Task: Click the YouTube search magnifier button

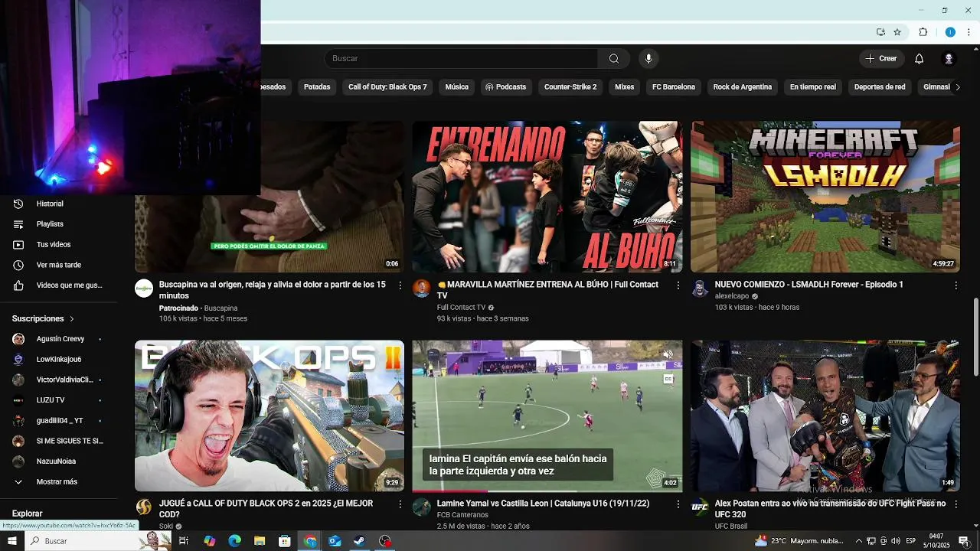Action: click(x=614, y=59)
